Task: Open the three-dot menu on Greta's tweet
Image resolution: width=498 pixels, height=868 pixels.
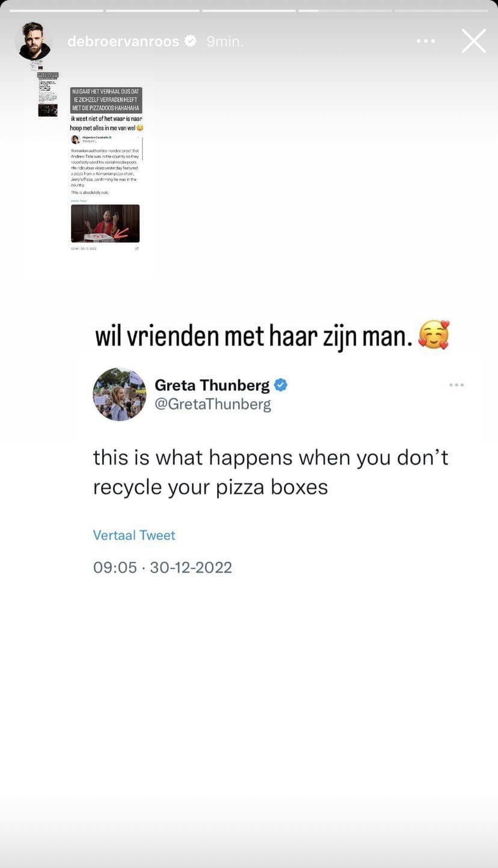Action: coord(456,385)
